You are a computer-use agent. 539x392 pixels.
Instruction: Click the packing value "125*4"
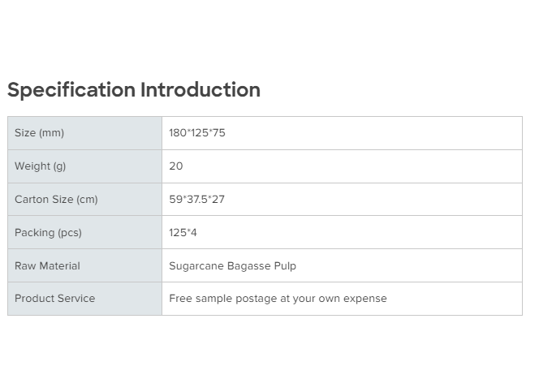183,233
